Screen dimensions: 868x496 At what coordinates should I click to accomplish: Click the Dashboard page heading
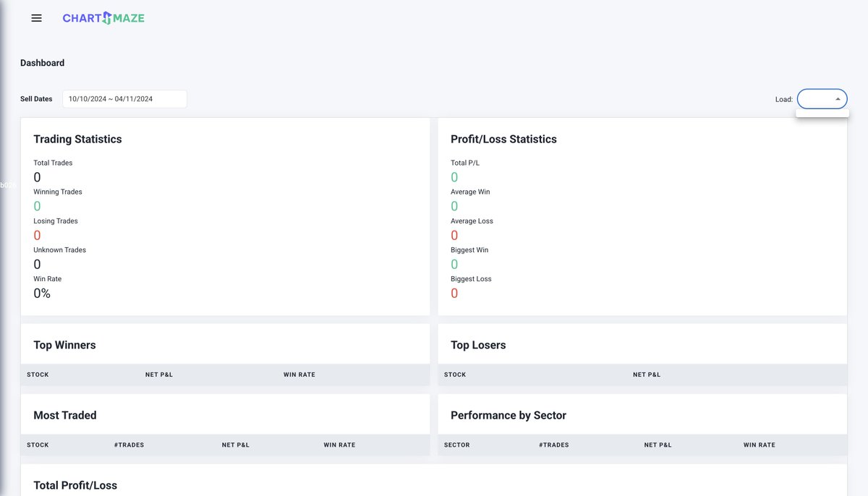[x=42, y=63]
